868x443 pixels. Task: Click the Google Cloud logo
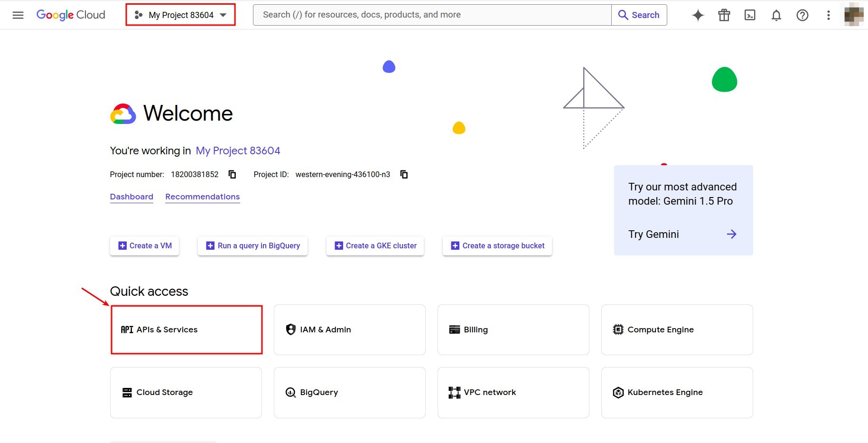point(70,15)
